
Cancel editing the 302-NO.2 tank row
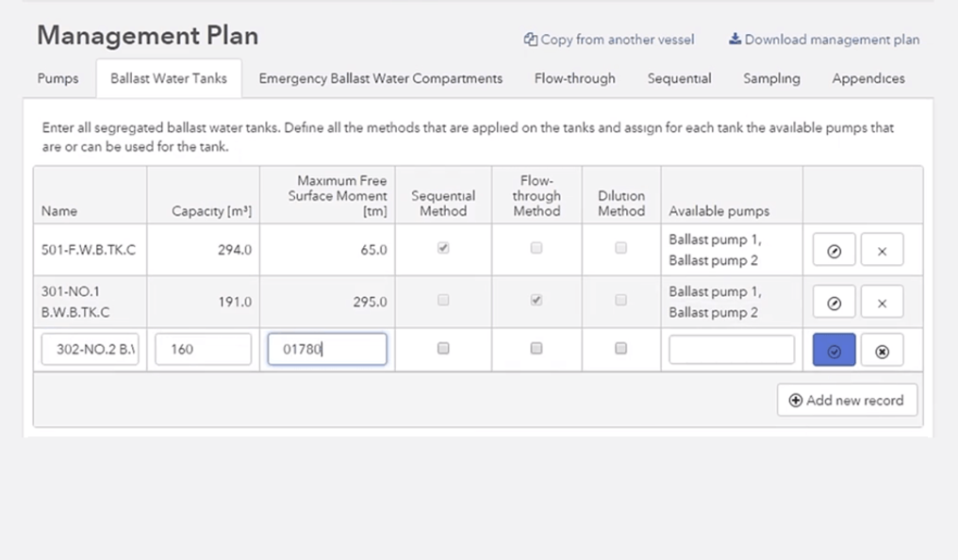click(x=882, y=349)
